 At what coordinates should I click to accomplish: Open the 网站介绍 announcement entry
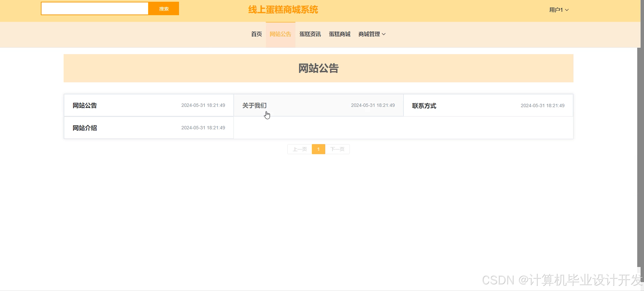pyautogui.click(x=85, y=128)
